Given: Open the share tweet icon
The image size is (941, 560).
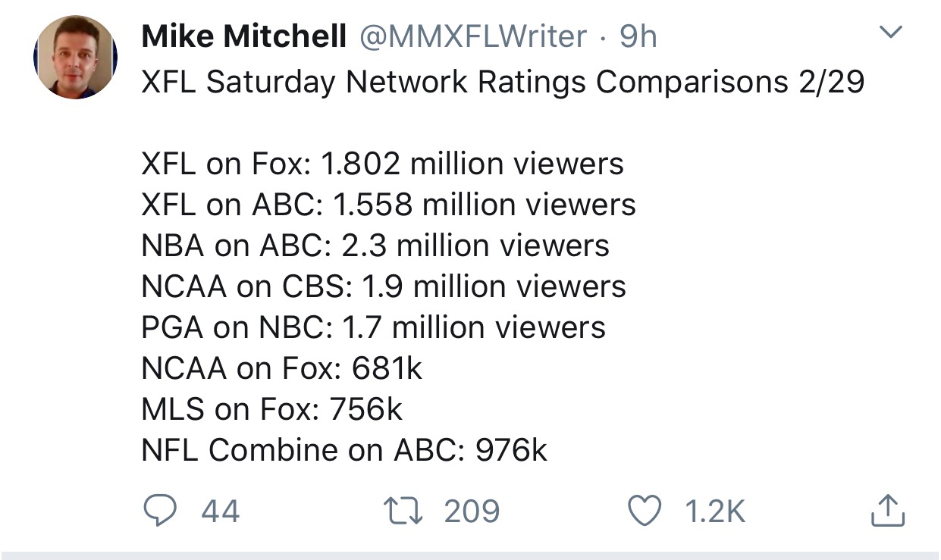Looking at the screenshot, I should 887,512.
